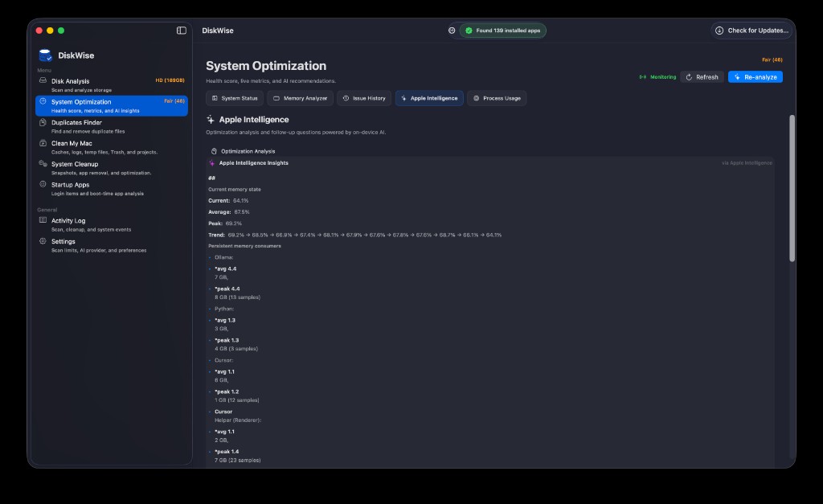The image size is (823, 504).
Task: Click the 1 GB (12 samples) text
Action: (237, 400)
